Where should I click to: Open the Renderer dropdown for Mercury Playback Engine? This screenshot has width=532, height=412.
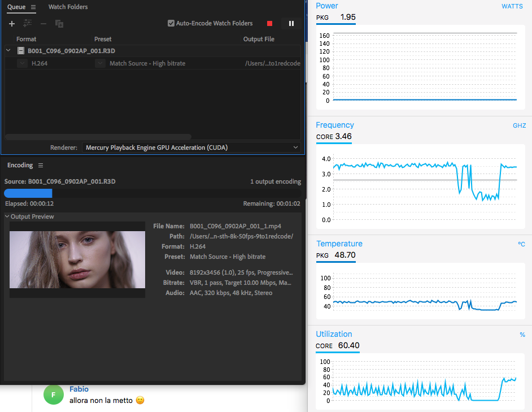click(x=191, y=148)
